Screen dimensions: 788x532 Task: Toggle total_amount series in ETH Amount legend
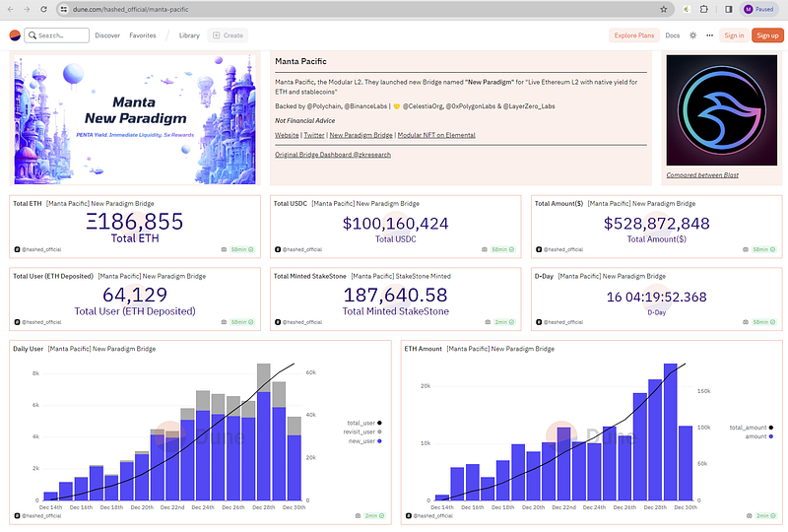point(752,428)
